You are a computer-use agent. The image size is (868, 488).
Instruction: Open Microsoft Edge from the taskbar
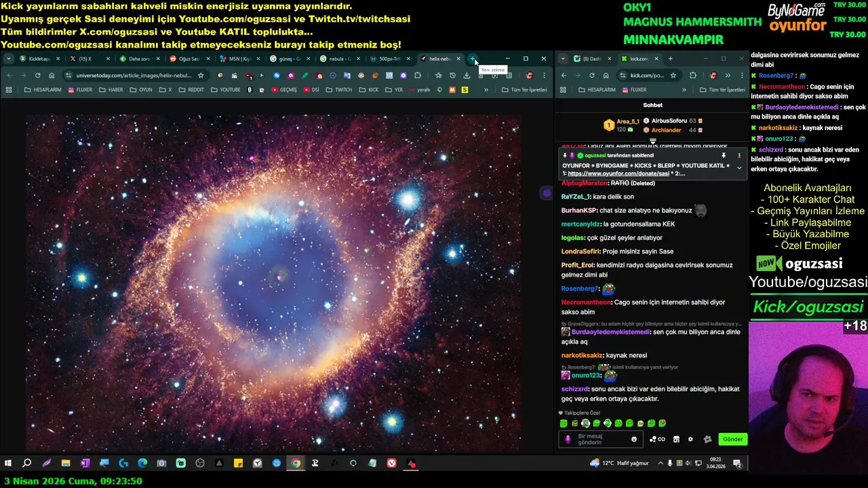(x=142, y=464)
